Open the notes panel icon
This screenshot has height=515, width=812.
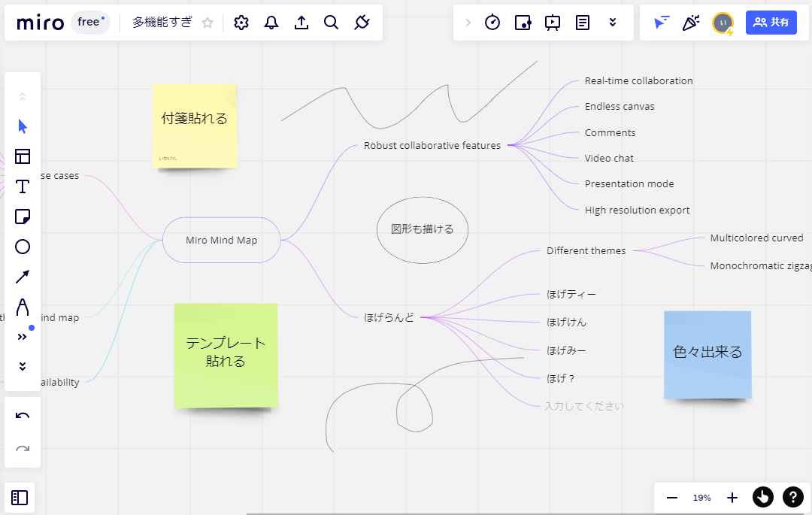pos(583,23)
